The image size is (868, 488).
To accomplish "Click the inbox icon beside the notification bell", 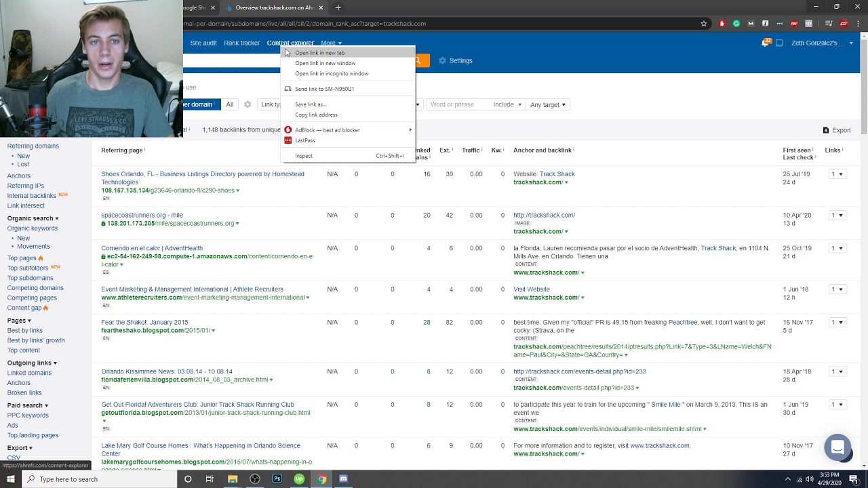I will point(779,43).
